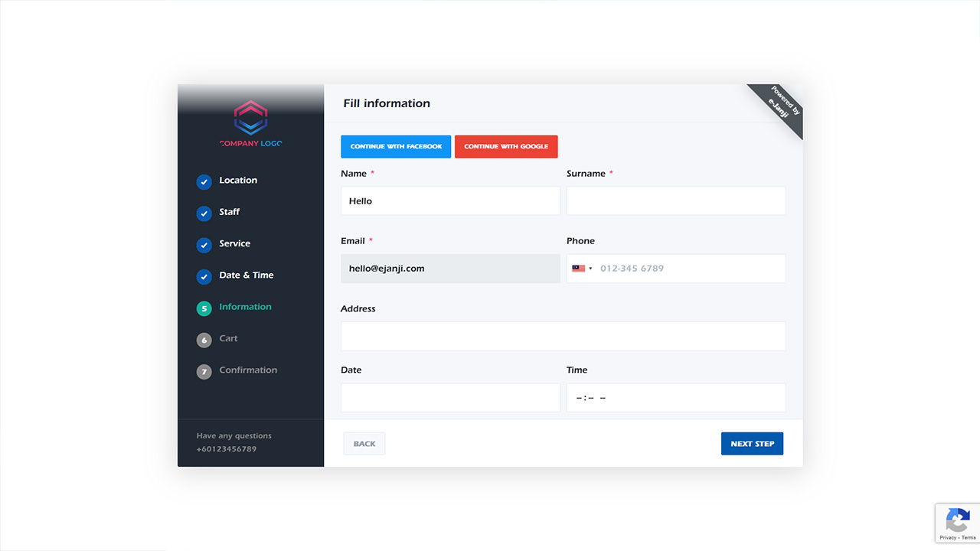This screenshot has height=551, width=980.
Task: Click the step 7 circle beside Confirmation
Action: [x=204, y=371]
